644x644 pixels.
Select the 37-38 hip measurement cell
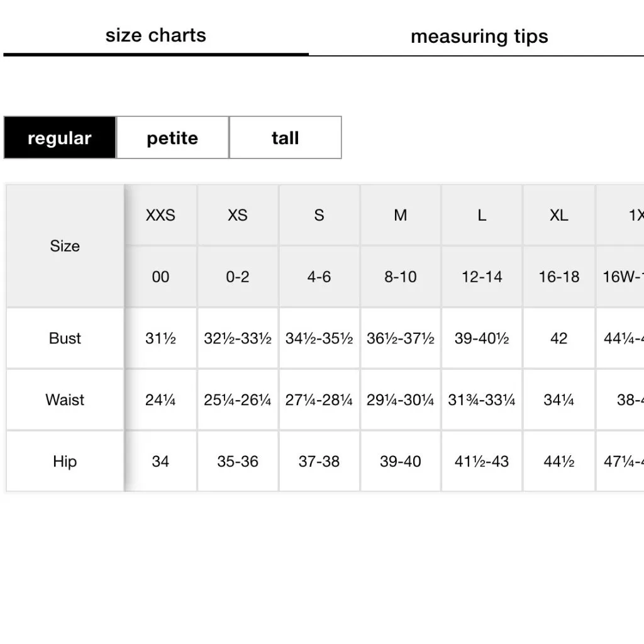coord(319,462)
